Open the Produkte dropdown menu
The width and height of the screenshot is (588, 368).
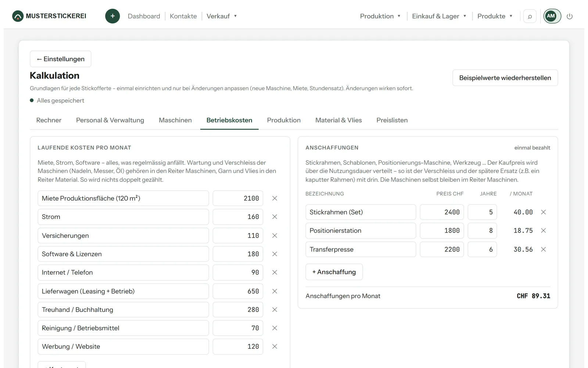[495, 16]
